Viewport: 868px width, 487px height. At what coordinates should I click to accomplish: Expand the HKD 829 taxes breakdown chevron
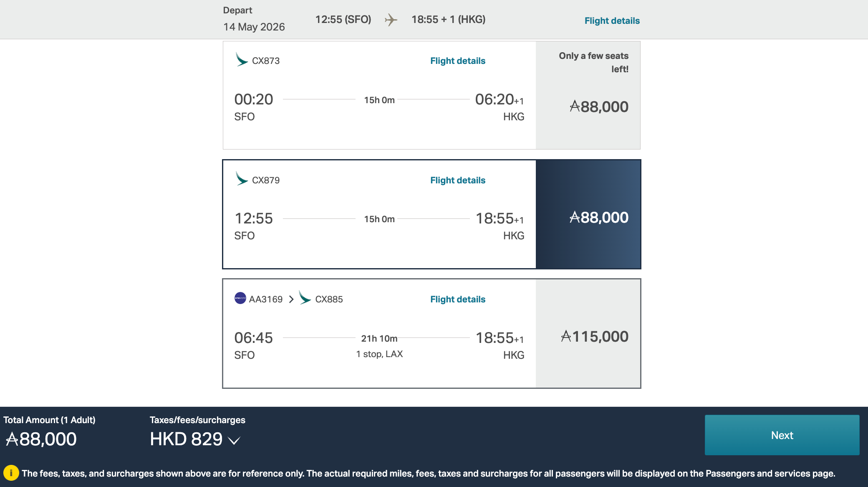pos(235,440)
